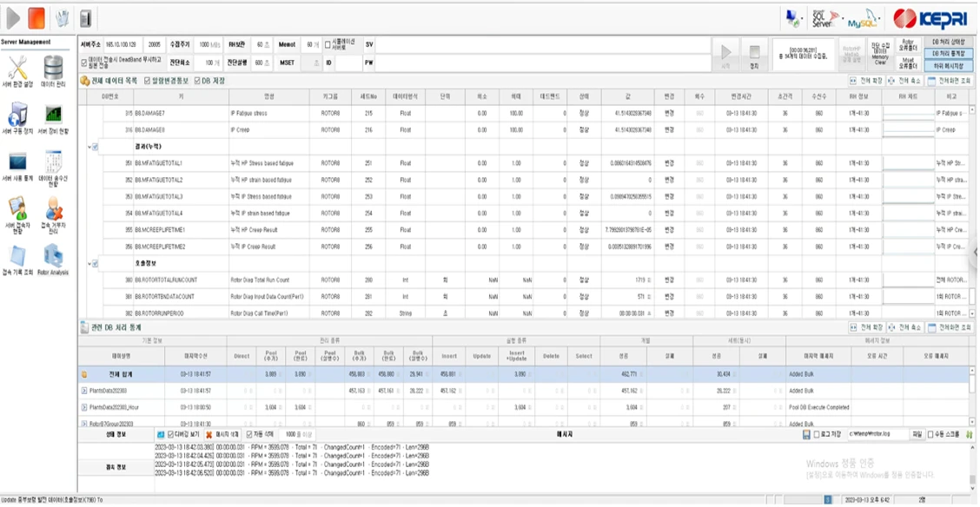Click upper 전체 확장 button in data list

(x=866, y=81)
